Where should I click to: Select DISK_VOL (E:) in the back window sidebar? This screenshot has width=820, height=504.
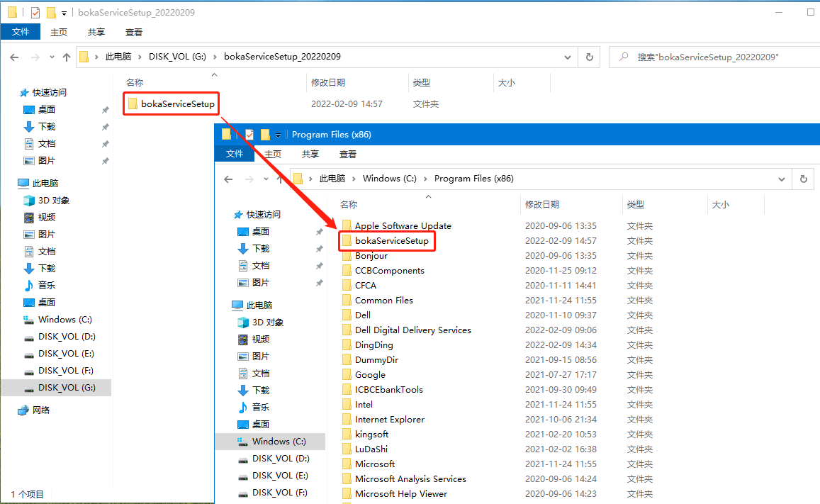(66, 353)
